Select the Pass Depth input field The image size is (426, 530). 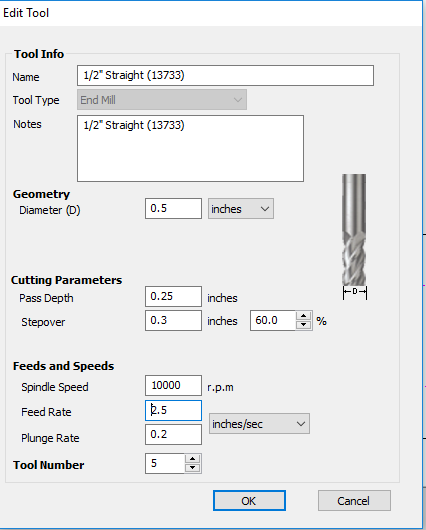(x=173, y=296)
